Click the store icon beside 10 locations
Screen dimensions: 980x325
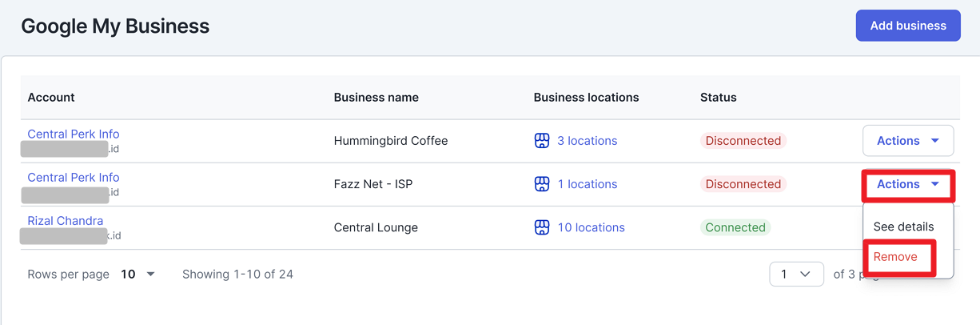click(x=542, y=227)
